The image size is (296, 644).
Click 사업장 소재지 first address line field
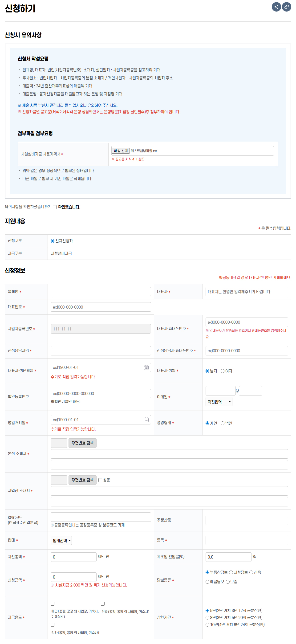tap(169, 491)
